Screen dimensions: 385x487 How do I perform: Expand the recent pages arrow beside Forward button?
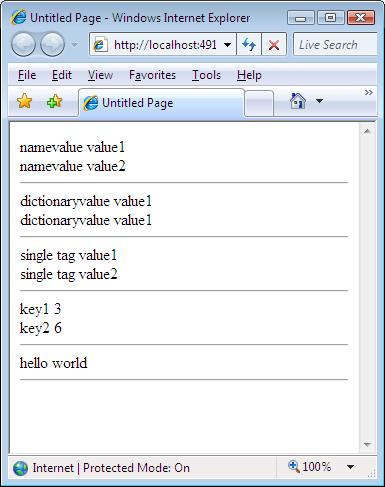(x=75, y=44)
